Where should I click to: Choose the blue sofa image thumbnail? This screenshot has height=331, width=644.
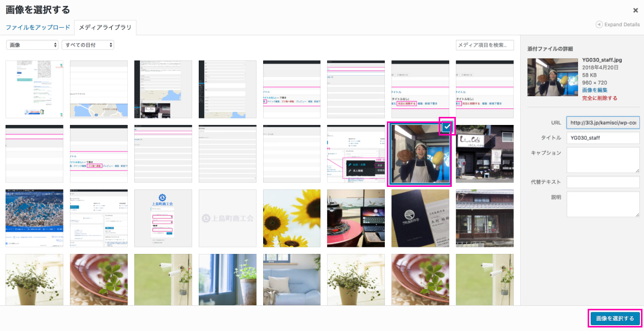click(x=292, y=280)
